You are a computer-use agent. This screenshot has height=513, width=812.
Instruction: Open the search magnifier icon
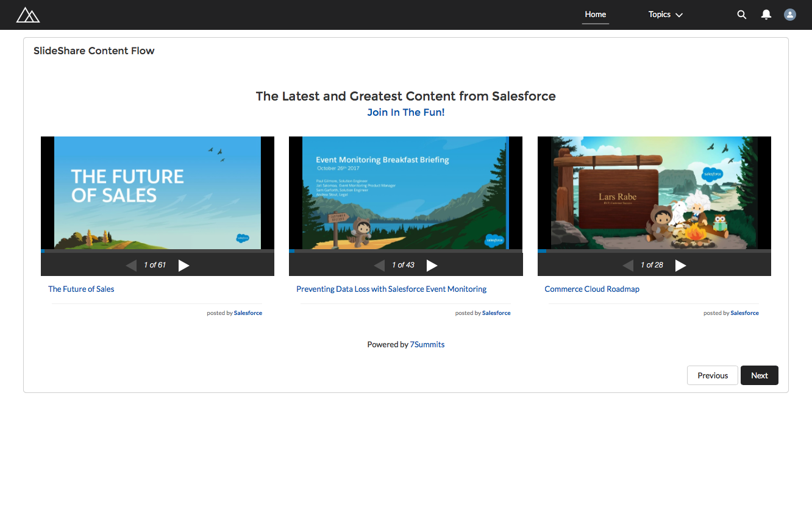(742, 15)
